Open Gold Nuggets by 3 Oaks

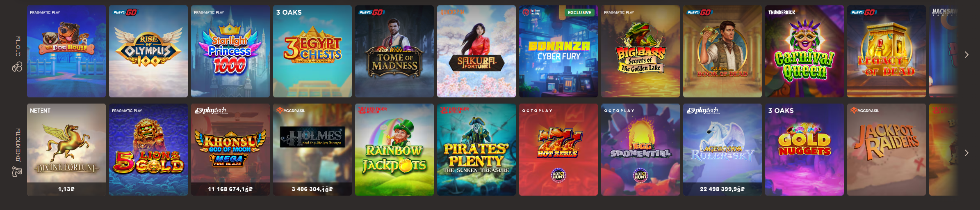coord(805,150)
